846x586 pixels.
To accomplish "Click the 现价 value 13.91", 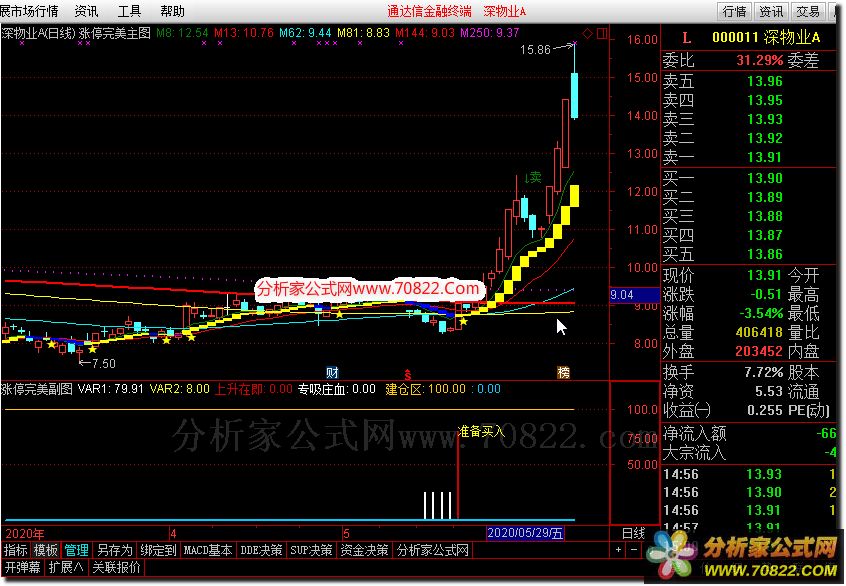I will click(x=765, y=276).
